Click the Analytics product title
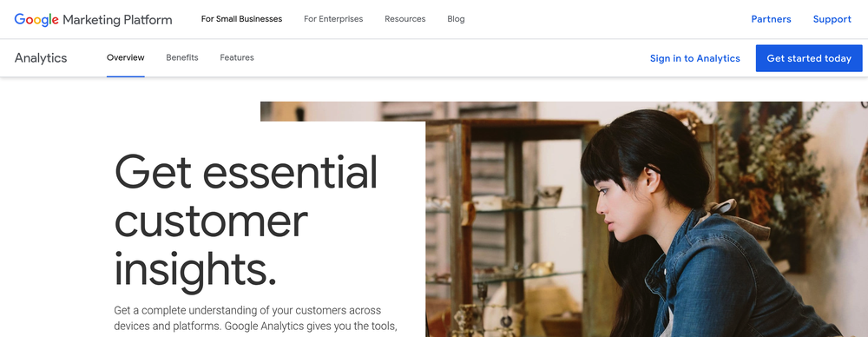868x337 pixels. pyautogui.click(x=41, y=58)
